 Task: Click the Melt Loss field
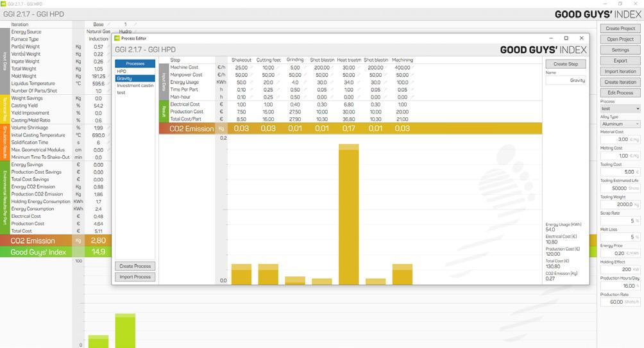click(x=620, y=236)
